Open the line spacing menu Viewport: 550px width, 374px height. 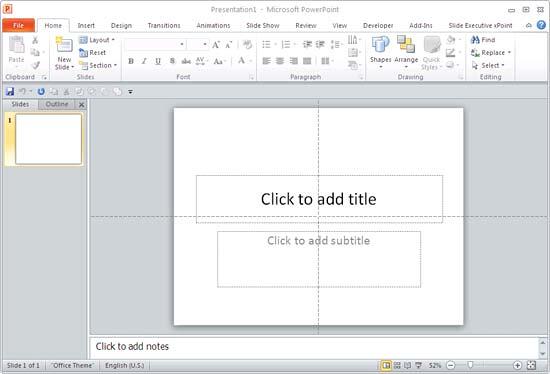[336, 45]
